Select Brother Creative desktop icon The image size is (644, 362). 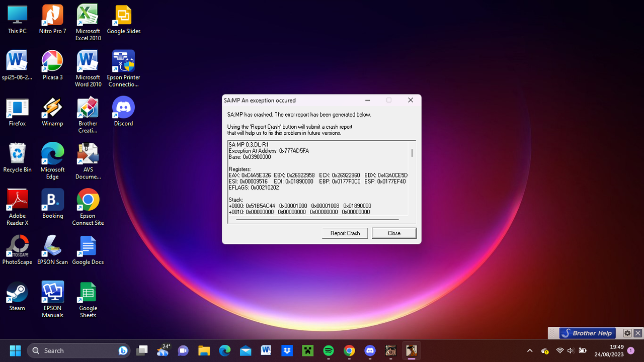pyautogui.click(x=88, y=115)
